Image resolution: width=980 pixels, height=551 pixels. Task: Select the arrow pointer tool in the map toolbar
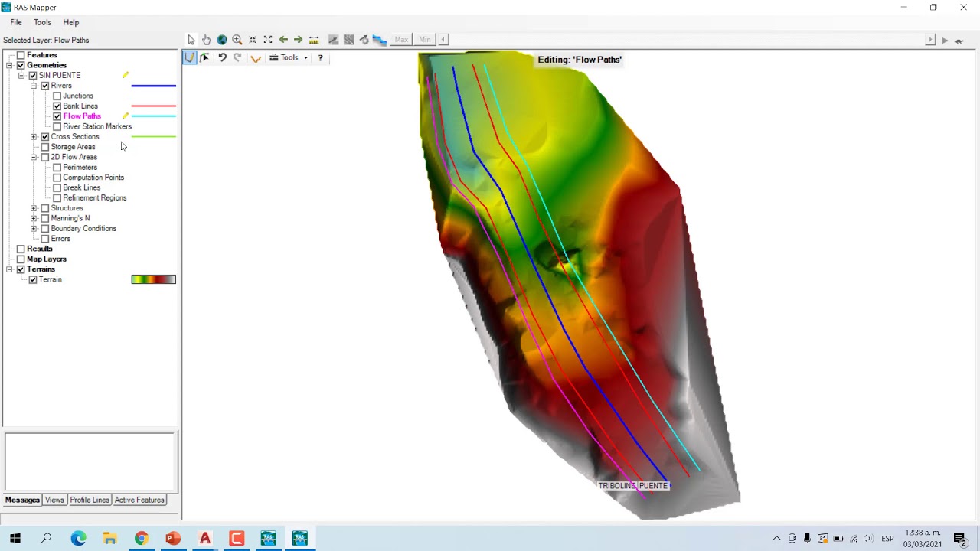[191, 40]
